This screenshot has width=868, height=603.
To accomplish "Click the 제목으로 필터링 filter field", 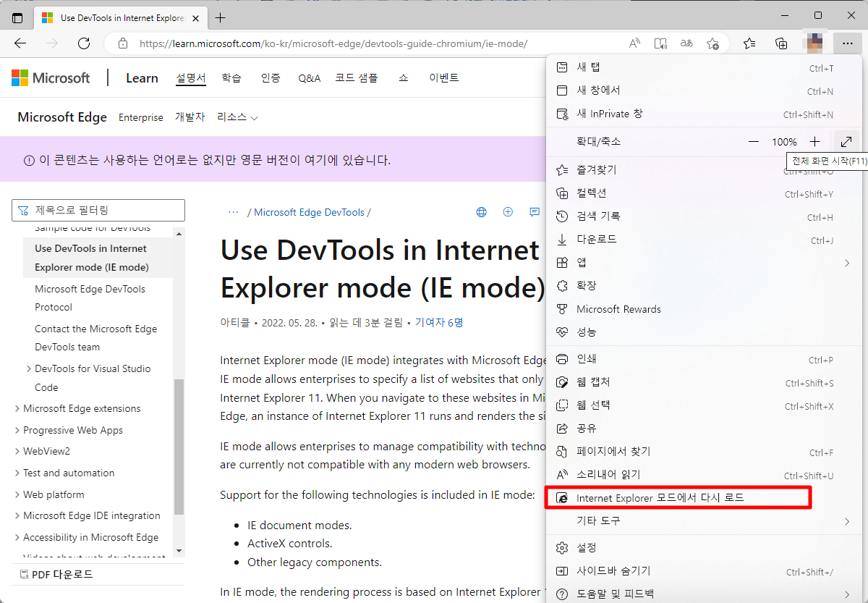I will (x=98, y=211).
